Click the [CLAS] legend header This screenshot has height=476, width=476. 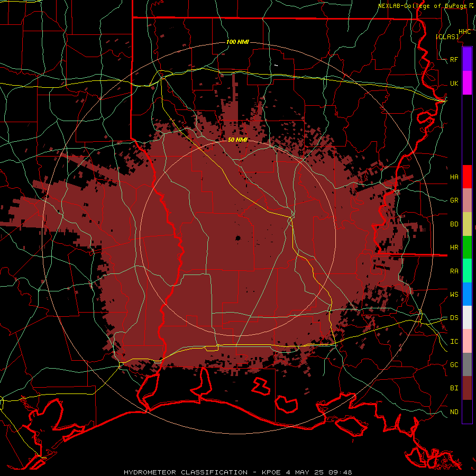(x=447, y=36)
